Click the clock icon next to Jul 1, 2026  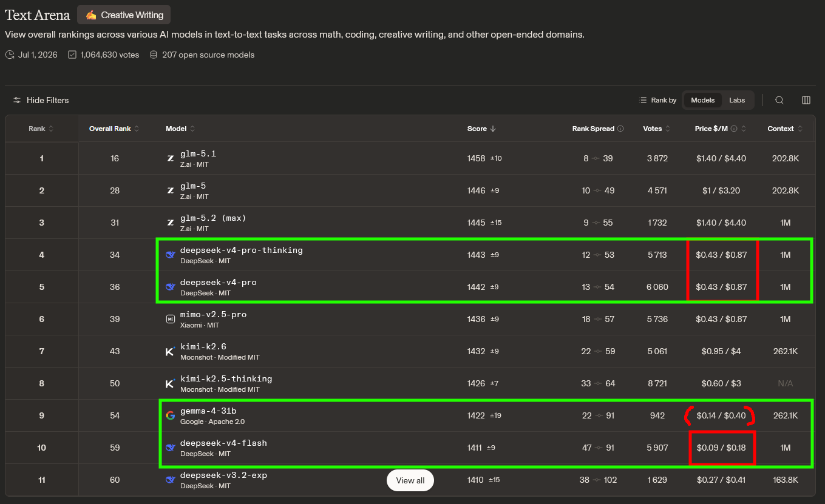click(x=10, y=55)
